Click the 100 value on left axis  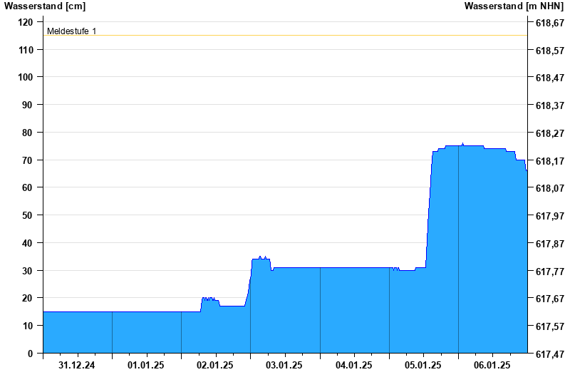tap(25, 77)
